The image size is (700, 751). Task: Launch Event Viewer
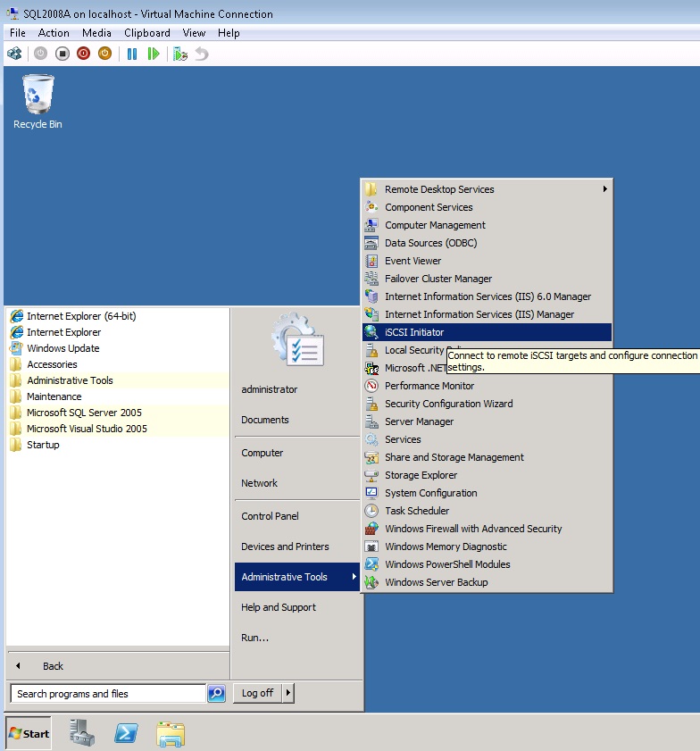487,261
